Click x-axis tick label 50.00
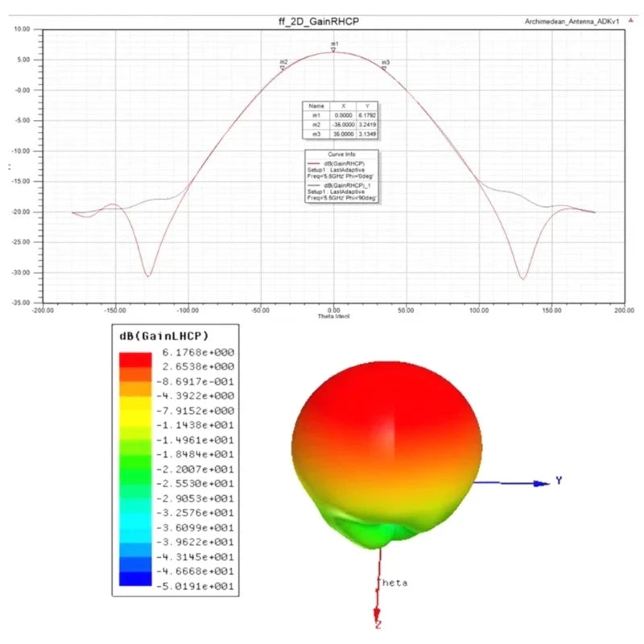The image size is (644, 644). pos(407,310)
